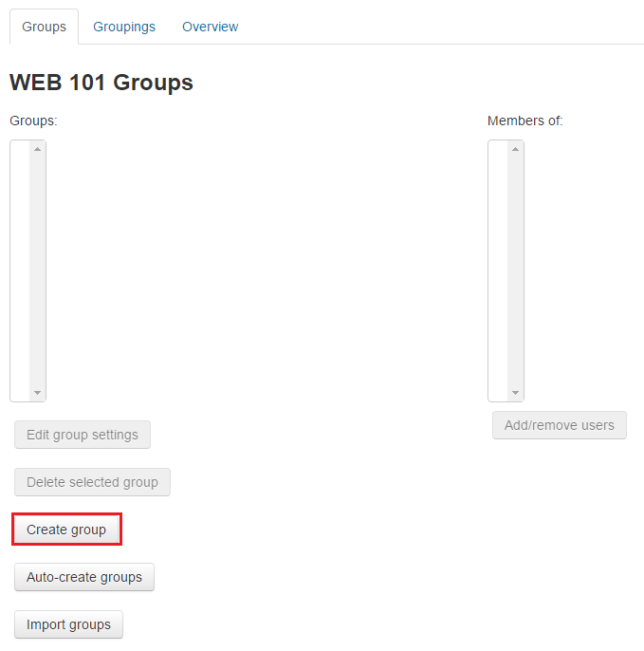This screenshot has width=644, height=651.
Task: Click up arrow in Groups list scrollbar
Action: [38, 149]
